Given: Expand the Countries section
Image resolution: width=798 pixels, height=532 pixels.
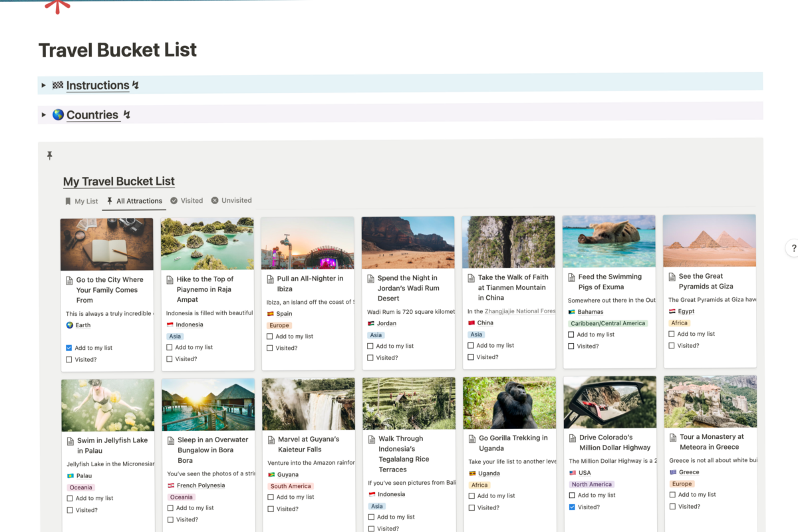Looking at the screenshot, I should [43, 114].
